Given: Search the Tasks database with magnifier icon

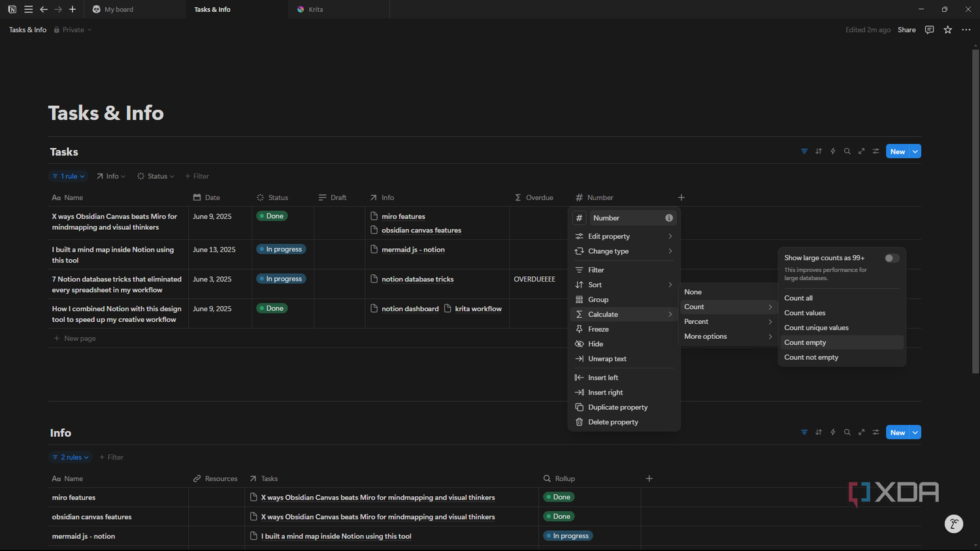Looking at the screenshot, I should (847, 151).
